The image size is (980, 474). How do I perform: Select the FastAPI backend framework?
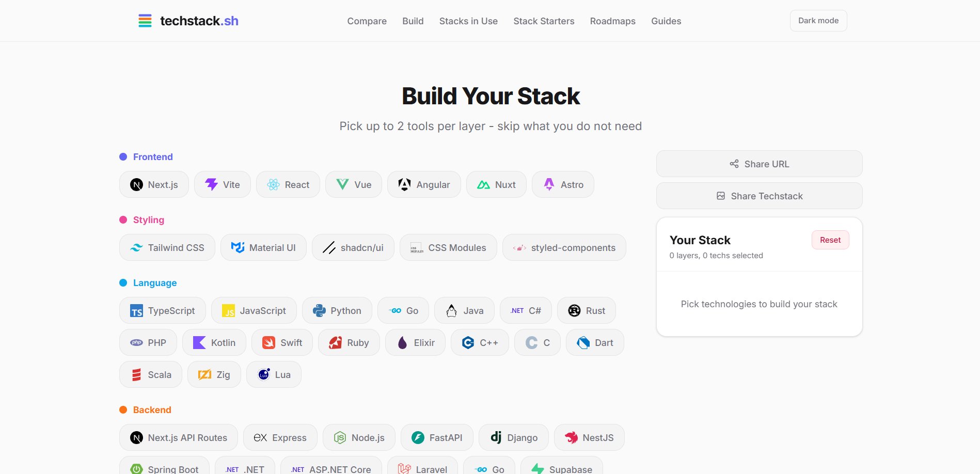436,437
